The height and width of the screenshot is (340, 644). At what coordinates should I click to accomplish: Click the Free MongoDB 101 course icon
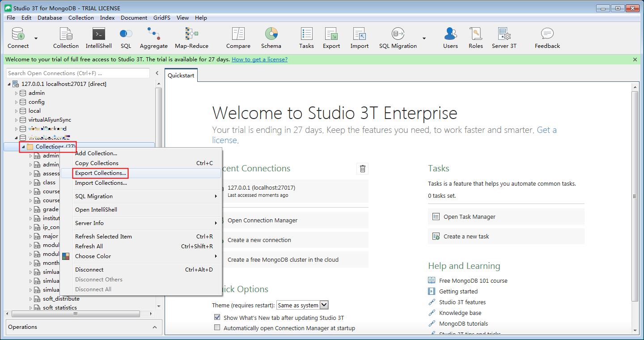coord(432,280)
